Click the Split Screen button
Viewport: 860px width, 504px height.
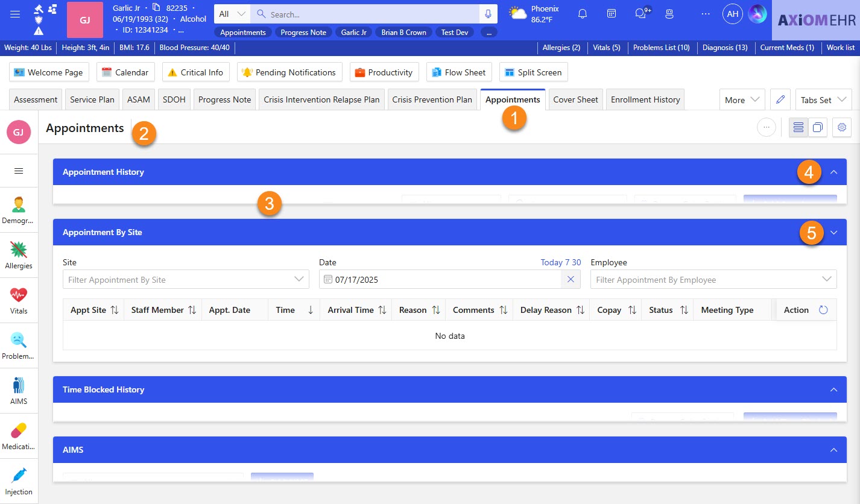(533, 72)
